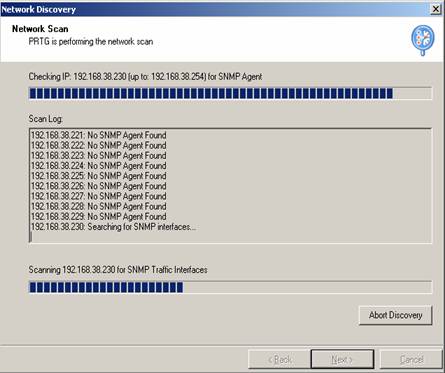Click the Abort Discovery button

395,315
